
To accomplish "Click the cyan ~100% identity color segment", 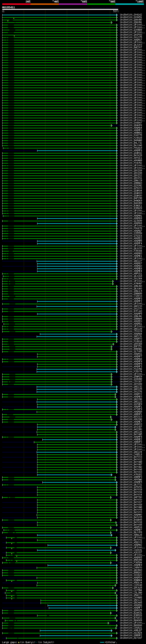I will [x=130, y=4].
